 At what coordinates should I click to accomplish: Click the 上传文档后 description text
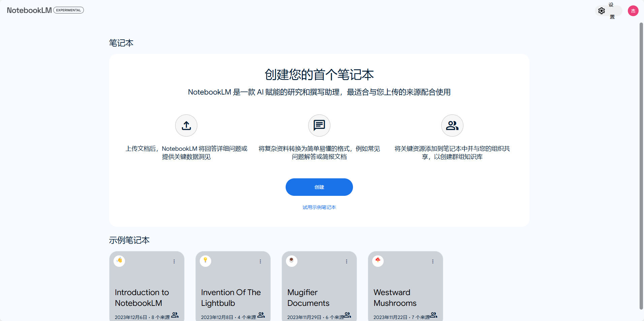tap(186, 153)
